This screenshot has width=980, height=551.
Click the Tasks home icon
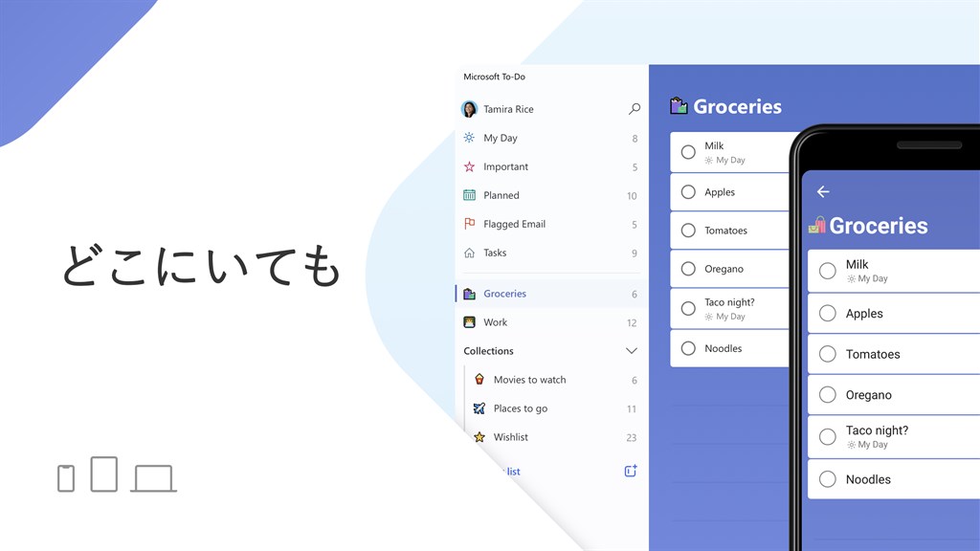(469, 253)
